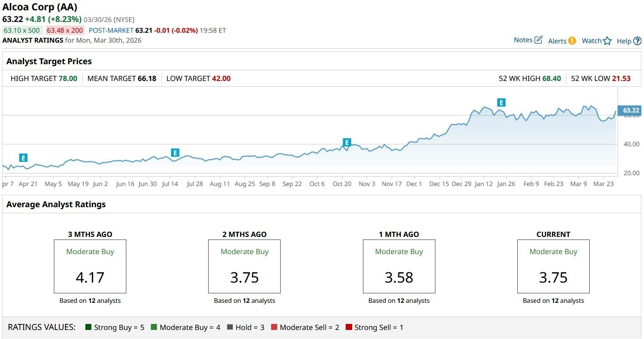Open the Notes pencil icon
The image size is (644, 339).
tap(538, 40)
